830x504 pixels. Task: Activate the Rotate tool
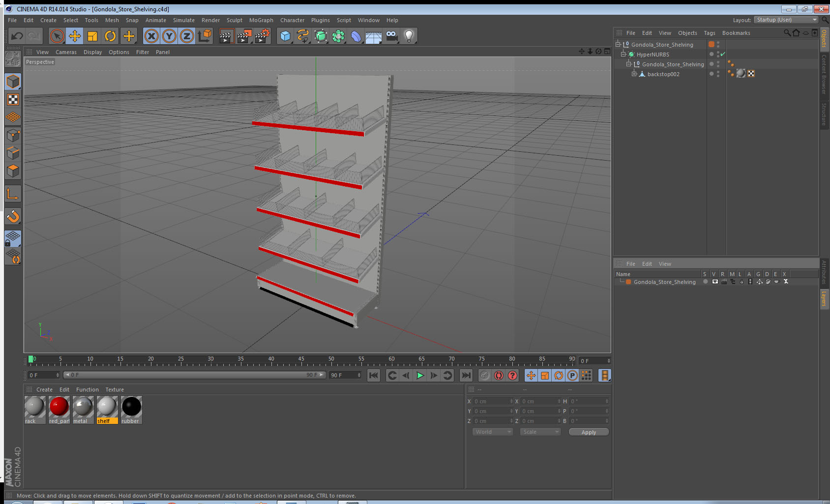click(x=111, y=36)
